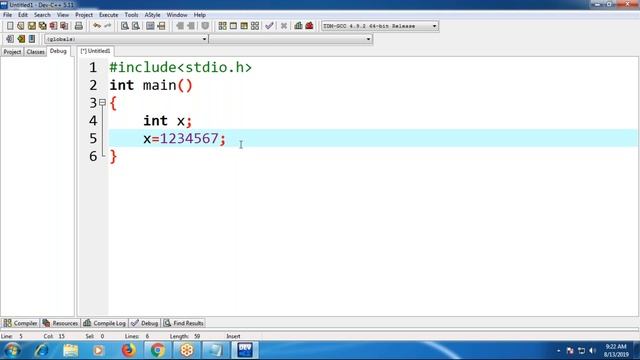Click the Run toolbar icon
Viewport: 640px width, 360px height.
pyautogui.click(x=233, y=26)
